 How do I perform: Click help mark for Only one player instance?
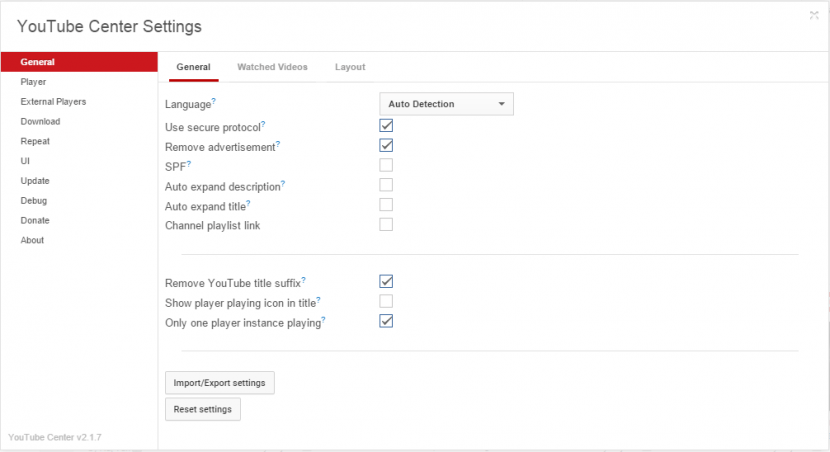(x=323, y=319)
